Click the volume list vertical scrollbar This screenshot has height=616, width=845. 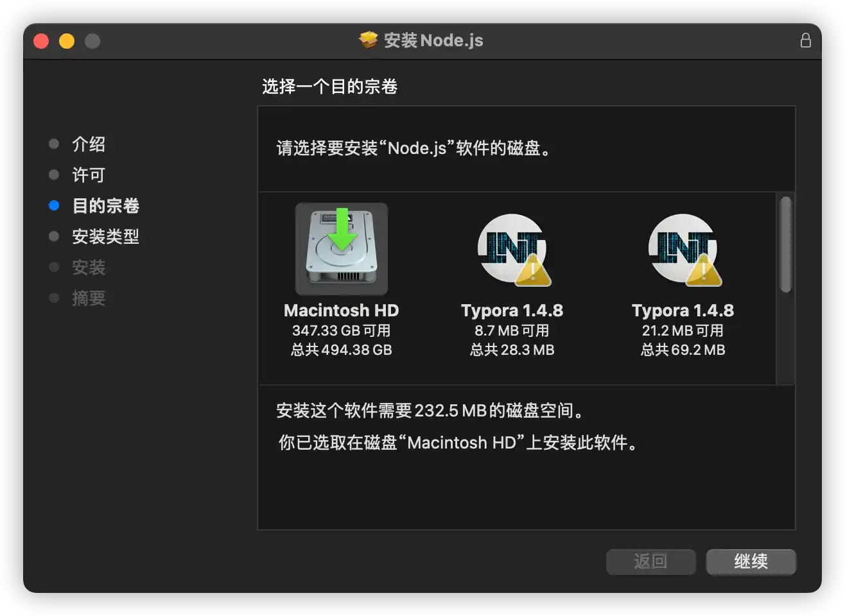click(x=785, y=245)
